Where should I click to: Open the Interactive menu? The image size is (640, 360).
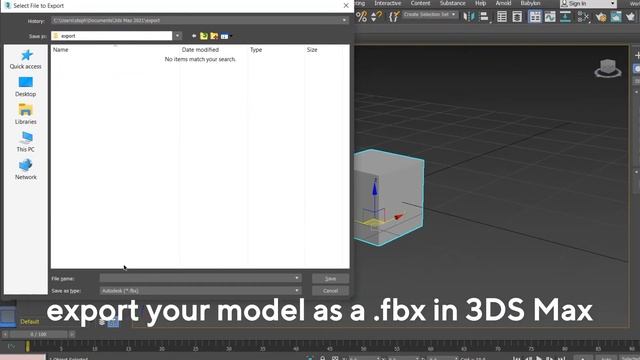pyautogui.click(x=388, y=3)
